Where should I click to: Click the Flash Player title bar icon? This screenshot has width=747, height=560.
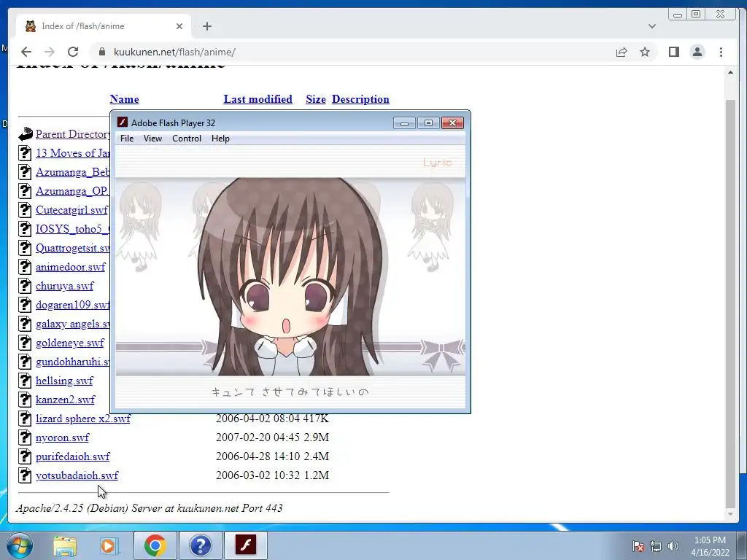point(123,122)
